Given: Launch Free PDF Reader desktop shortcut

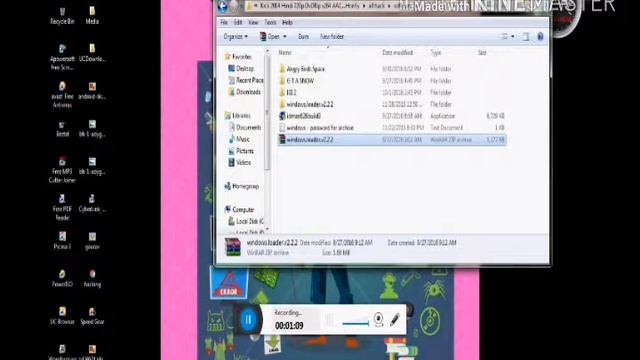Looking at the screenshot, I should coord(62,207).
